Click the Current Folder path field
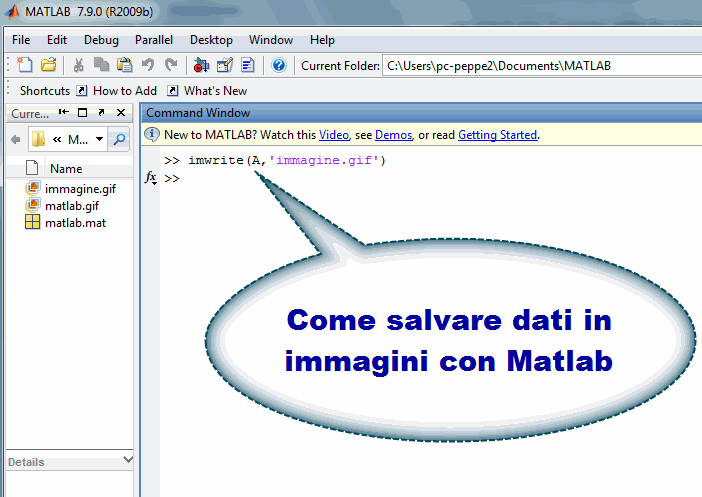The width and height of the screenshot is (702, 497). (542, 66)
